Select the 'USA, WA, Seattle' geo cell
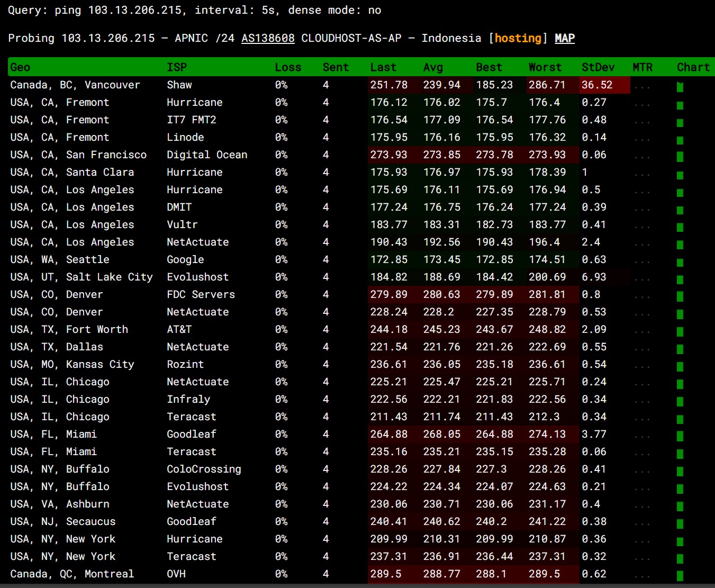This screenshot has width=715, height=588. coord(60,260)
